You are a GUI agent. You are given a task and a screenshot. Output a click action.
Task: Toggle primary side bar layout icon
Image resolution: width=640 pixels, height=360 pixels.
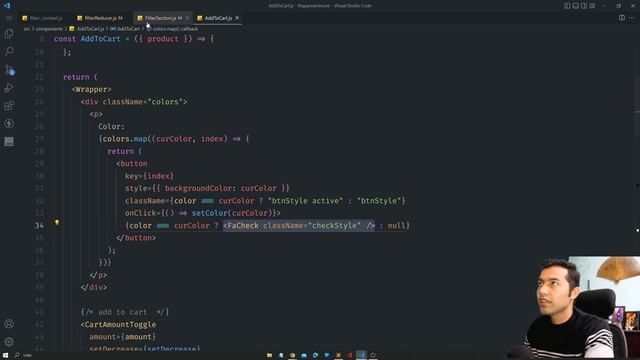[567, 6]
